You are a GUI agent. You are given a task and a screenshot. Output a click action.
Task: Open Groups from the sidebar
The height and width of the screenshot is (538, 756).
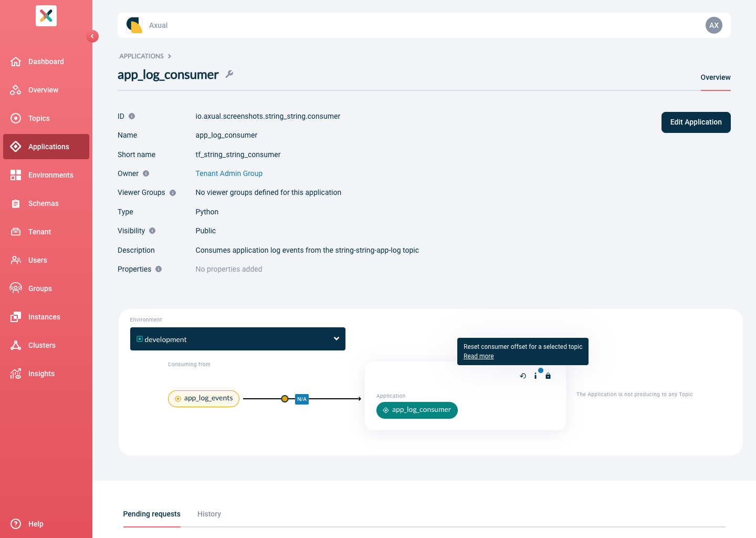(46, 288)
